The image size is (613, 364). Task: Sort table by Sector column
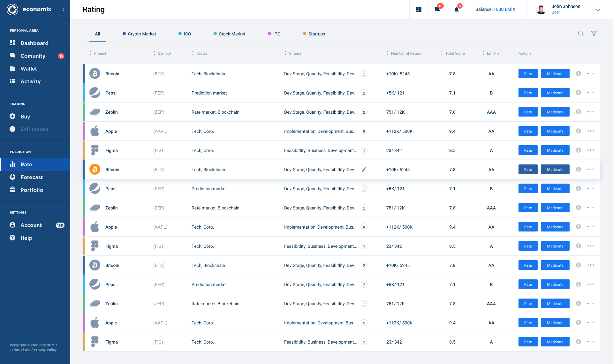(x=200, y=53)
